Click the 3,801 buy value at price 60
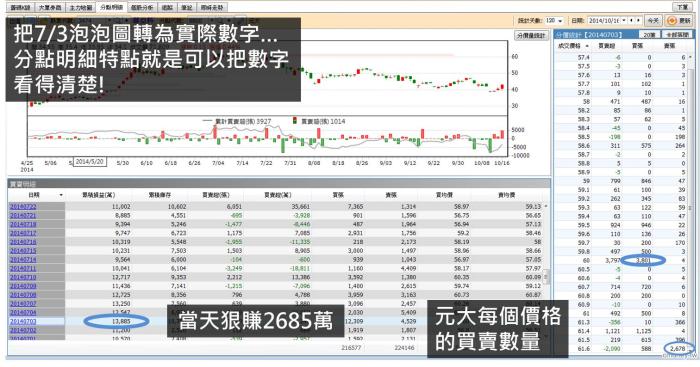 pos(643,260)
